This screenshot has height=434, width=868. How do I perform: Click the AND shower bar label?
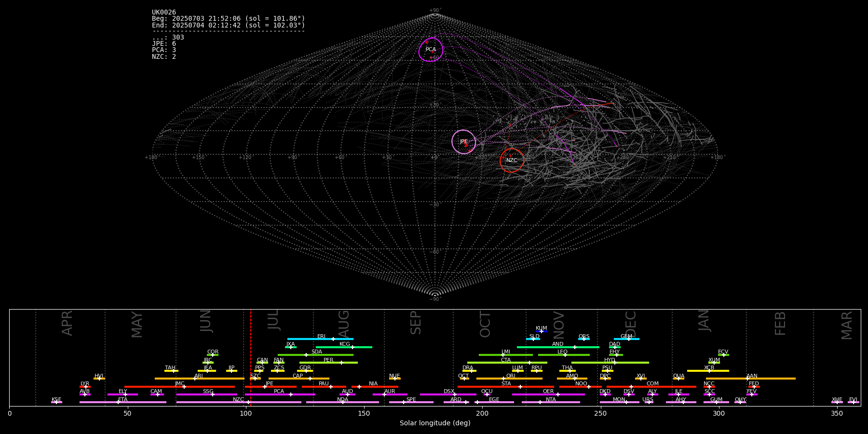pos(557,344)
